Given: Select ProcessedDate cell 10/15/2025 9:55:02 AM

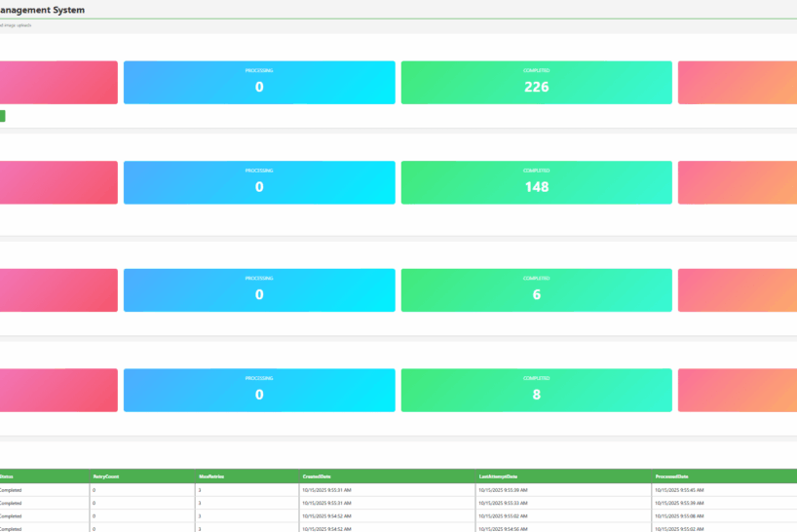Looking at the screenshot, I should 724,528.
